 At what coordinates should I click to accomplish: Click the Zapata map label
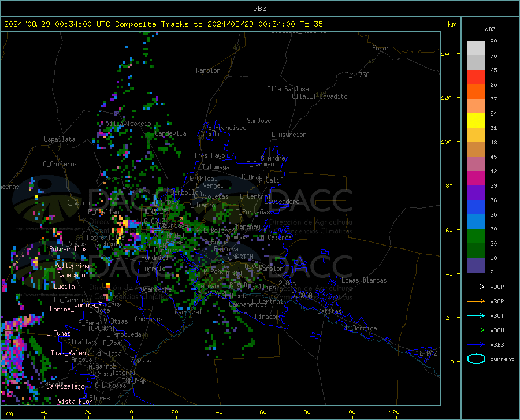coord(142,360)
